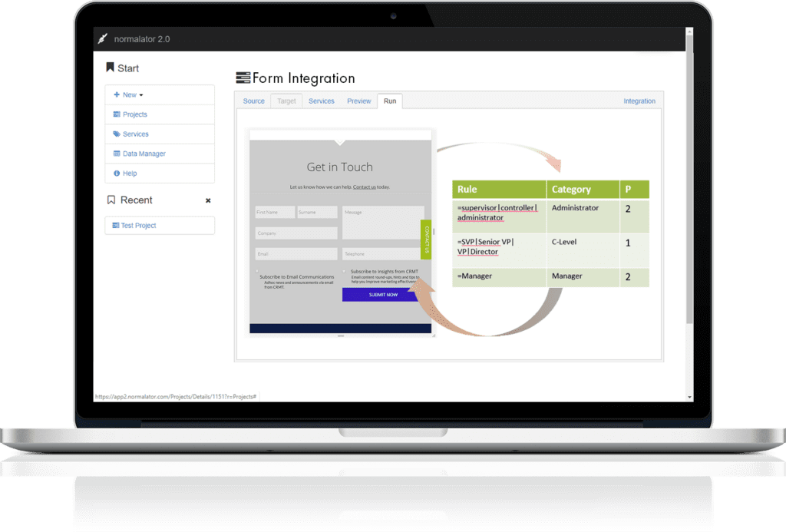
Task: Click the First Name input field
Action: coord(275,212)
